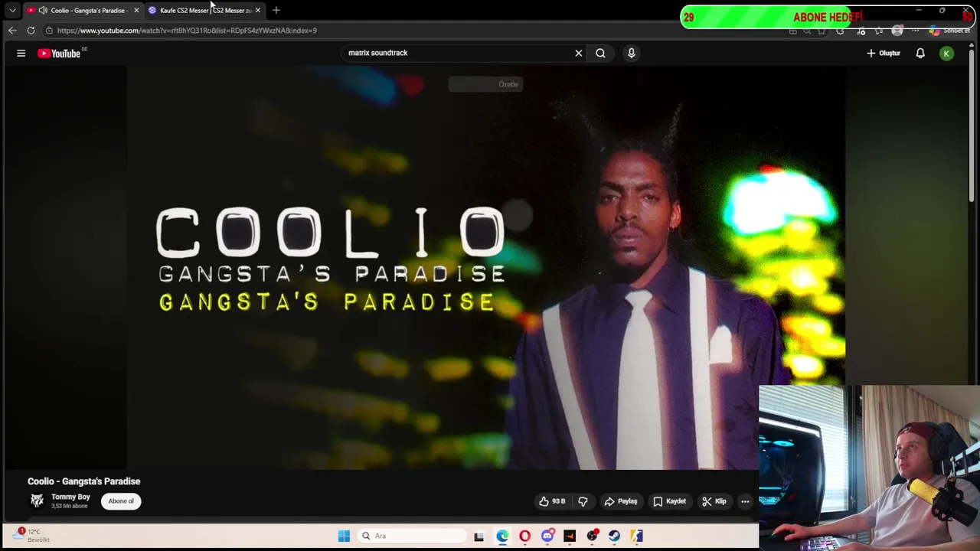The height and width of the screenshot is (551, 980).
Task: Run the search with the magnifier button
Action: 601,53
